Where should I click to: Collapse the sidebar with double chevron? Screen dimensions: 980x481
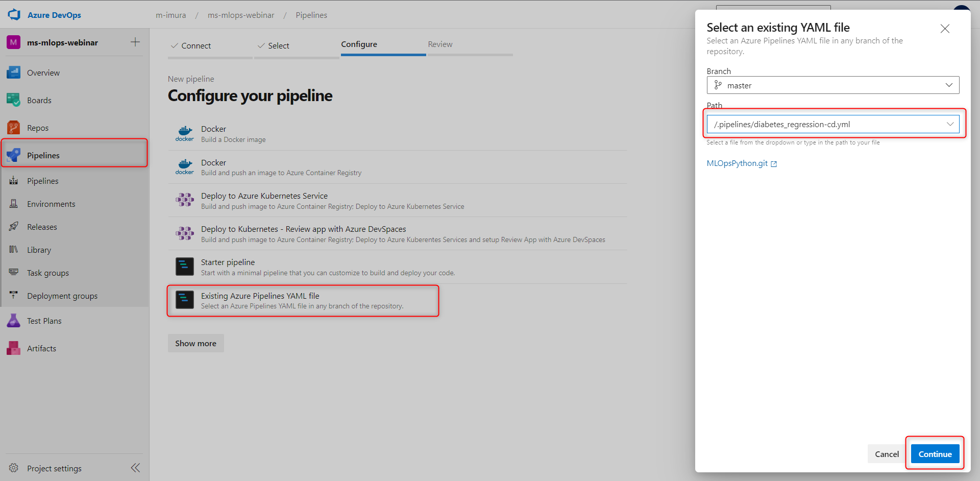pyautogui.click(x=135, y=468)
